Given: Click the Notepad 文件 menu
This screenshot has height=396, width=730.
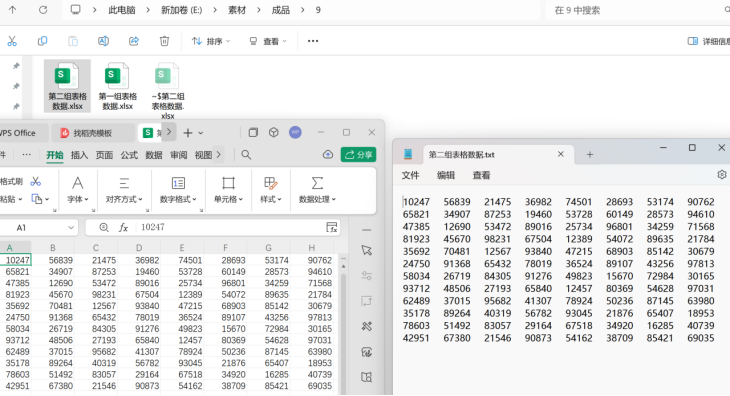Looking at the screenshot, I should 410,175.
